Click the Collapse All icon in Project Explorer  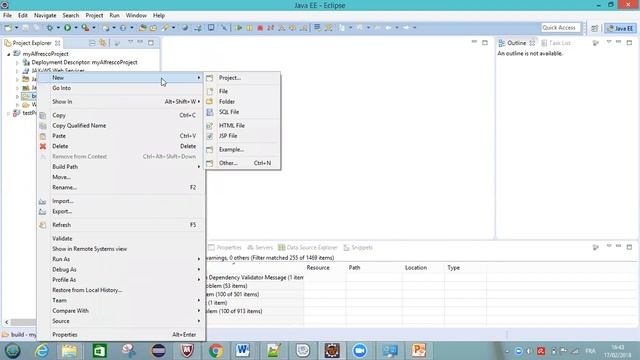click(92, 43)
